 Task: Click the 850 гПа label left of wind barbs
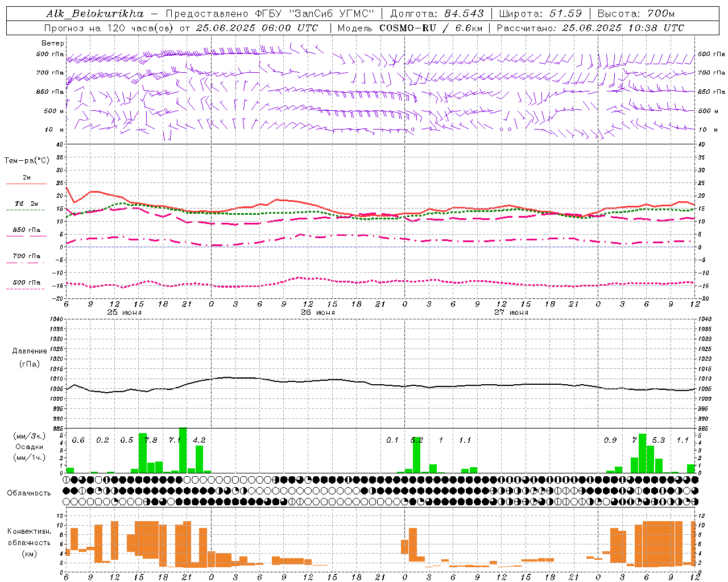coord(50,92)
